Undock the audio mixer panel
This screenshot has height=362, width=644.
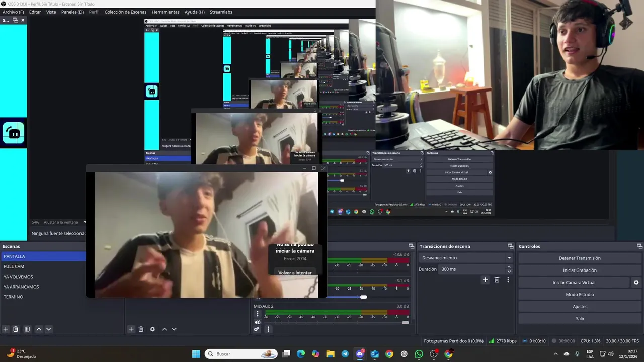[x=411, y=246]
